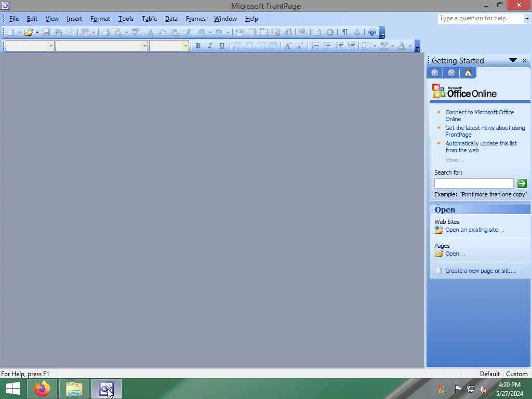Open Firefox from the taskbar
This screenshot has width=532, height=399.
42,389
